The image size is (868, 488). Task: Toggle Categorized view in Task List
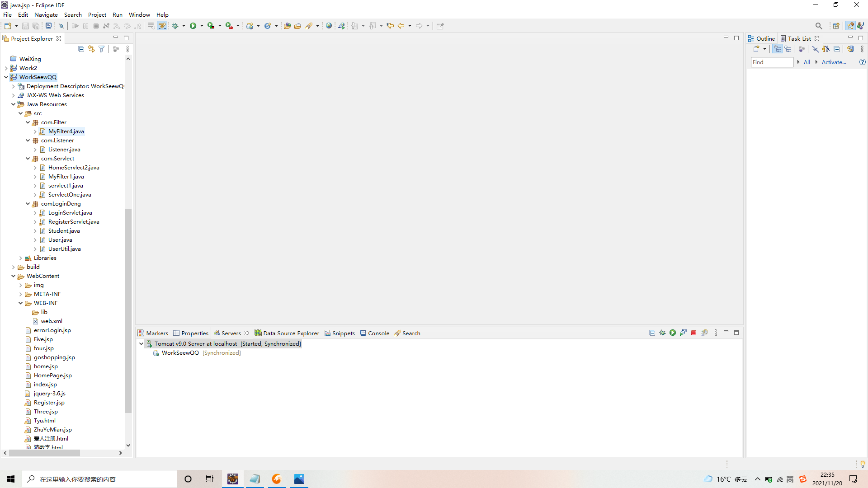777,49
